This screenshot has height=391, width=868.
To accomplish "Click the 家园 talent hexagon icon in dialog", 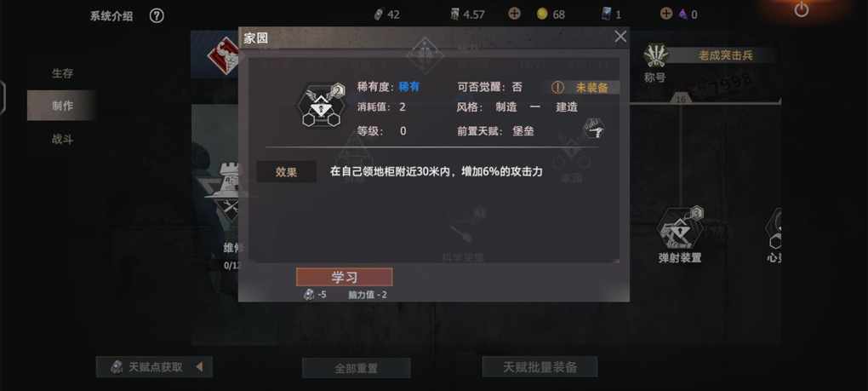I will 321,106.
